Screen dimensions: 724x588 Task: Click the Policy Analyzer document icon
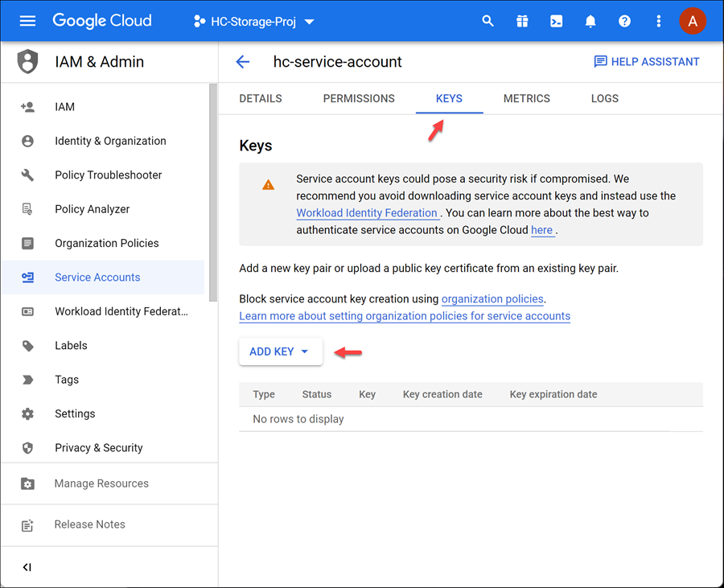point(27,209)
